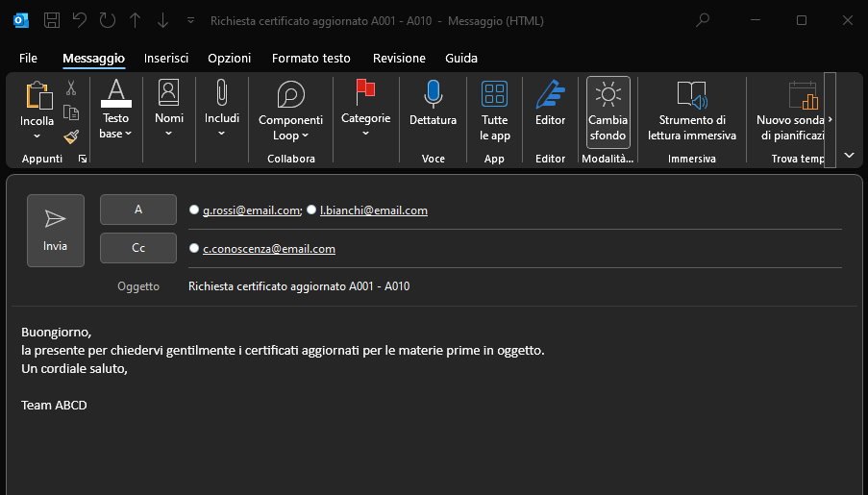Open the Nomi dropdown
The width and height of the screenshot is (868, 495).
(x=169, y=109)
